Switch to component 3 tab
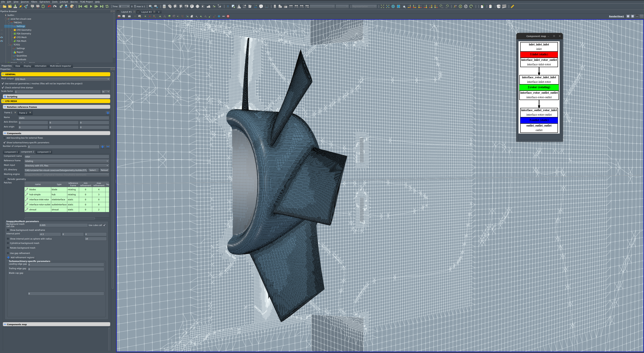644x353 pixels. pyautogui.click(x=44, y=152)
